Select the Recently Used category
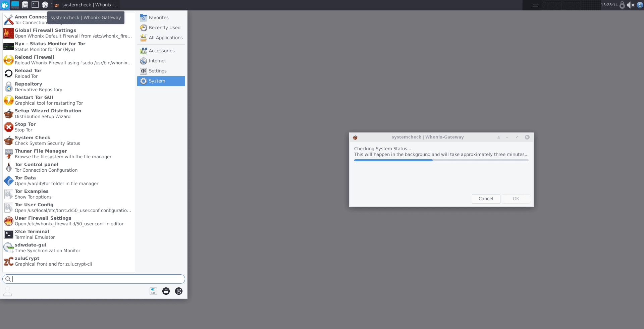 161,28
